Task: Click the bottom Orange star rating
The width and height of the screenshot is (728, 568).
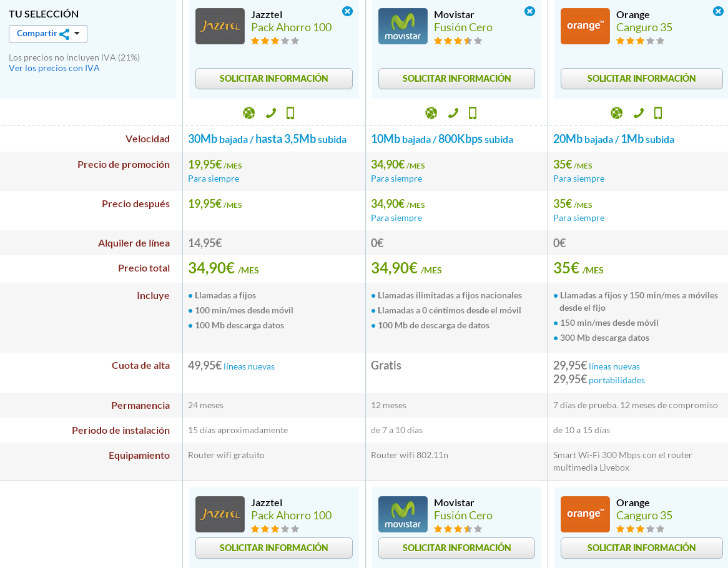Action: pos(640,529)
